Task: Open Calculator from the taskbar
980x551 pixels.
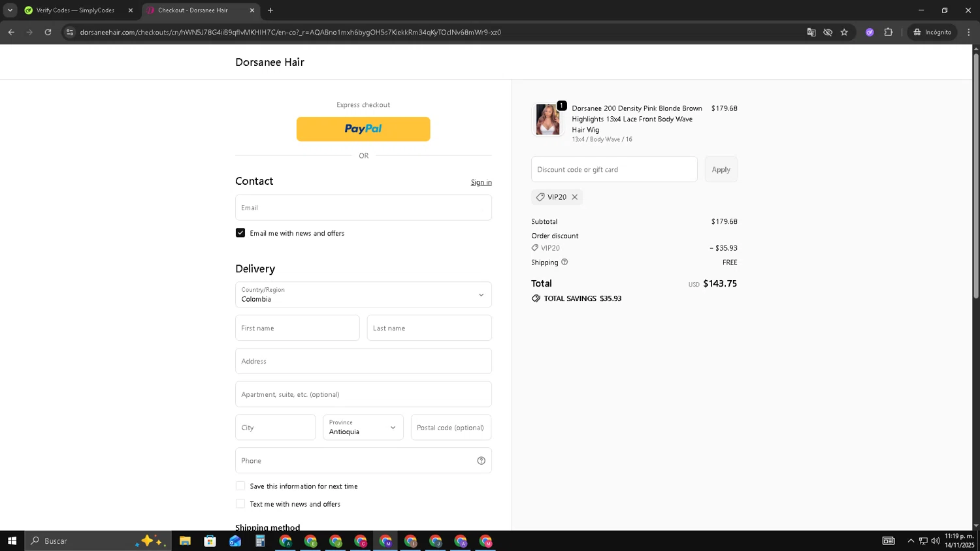Action: tap(260, 541)
